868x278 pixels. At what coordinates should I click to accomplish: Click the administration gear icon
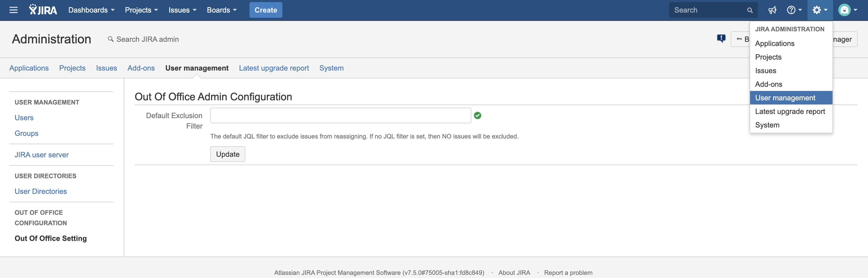point(819,10)
